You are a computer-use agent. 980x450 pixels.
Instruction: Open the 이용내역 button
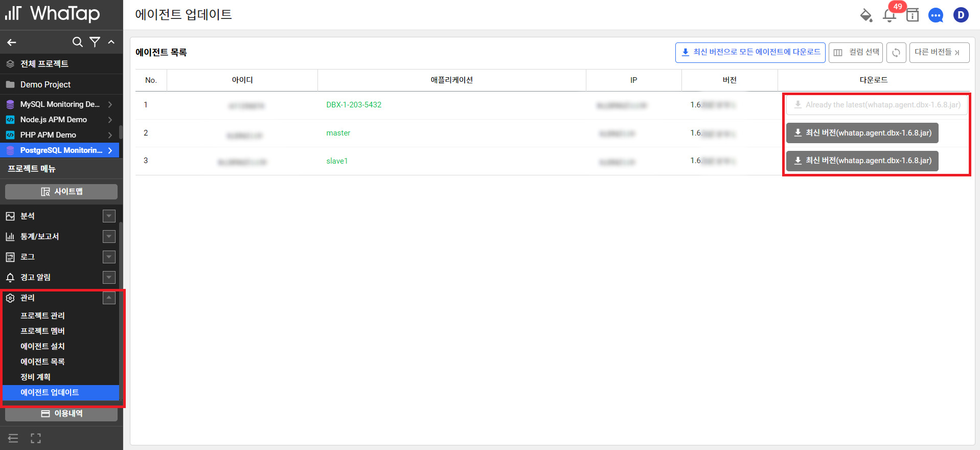coord(61,414)
